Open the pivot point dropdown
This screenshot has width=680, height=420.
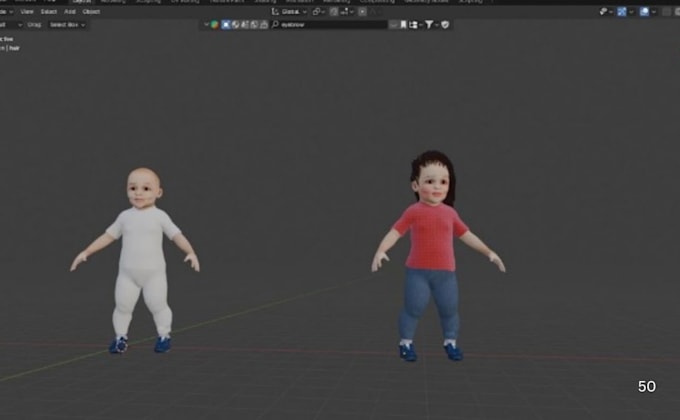coord(319,12)
